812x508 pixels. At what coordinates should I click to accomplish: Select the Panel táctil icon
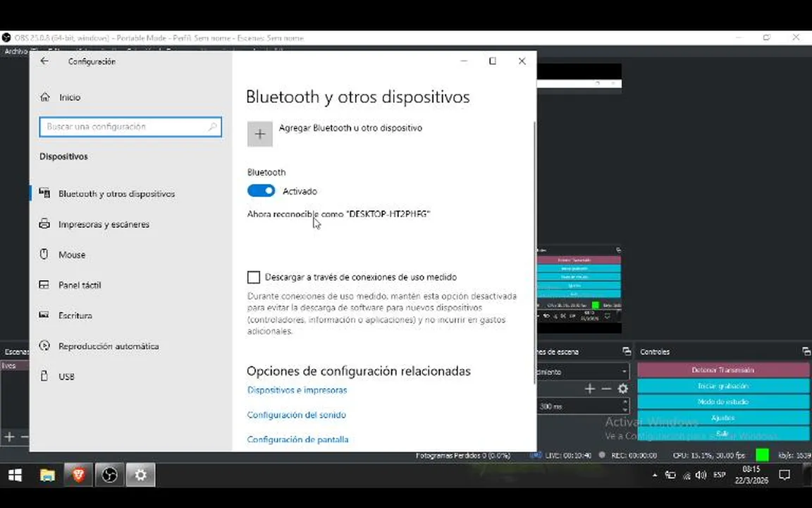point(44,284)
